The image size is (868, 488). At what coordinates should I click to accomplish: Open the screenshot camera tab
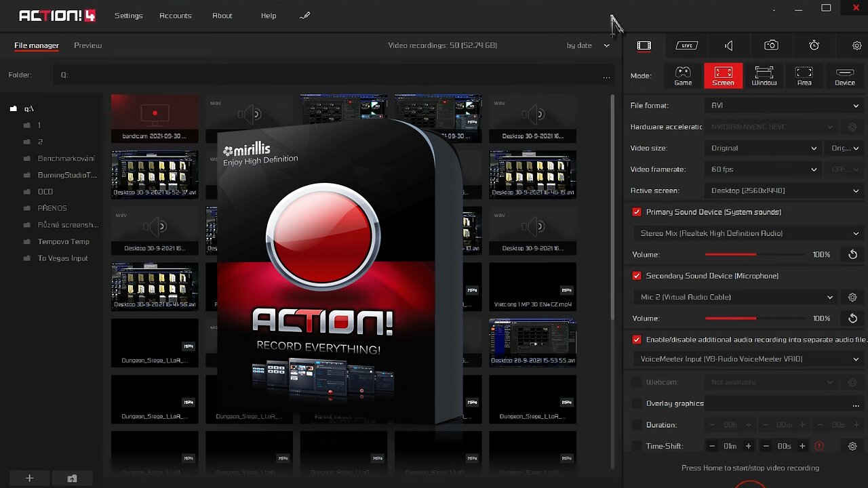tap(771, 45)
